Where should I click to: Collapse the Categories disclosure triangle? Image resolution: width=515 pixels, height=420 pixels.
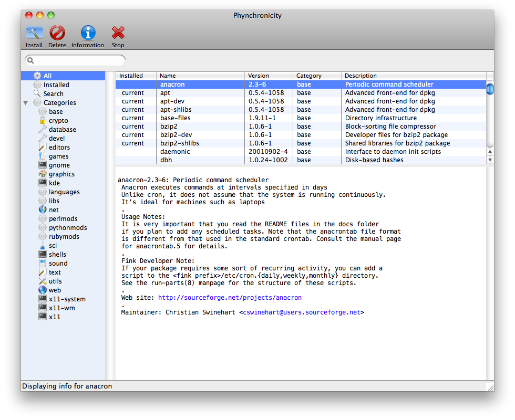tap(26, 103)
